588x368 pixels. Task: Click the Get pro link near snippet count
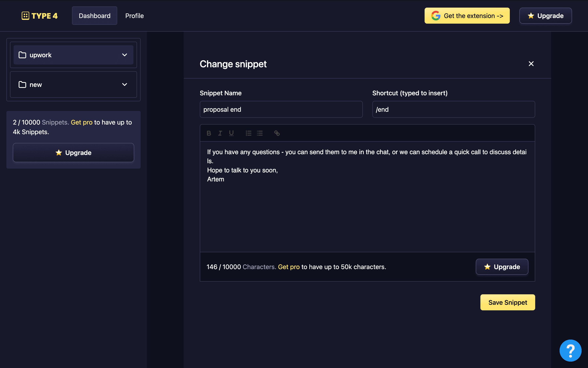point(82,122)
